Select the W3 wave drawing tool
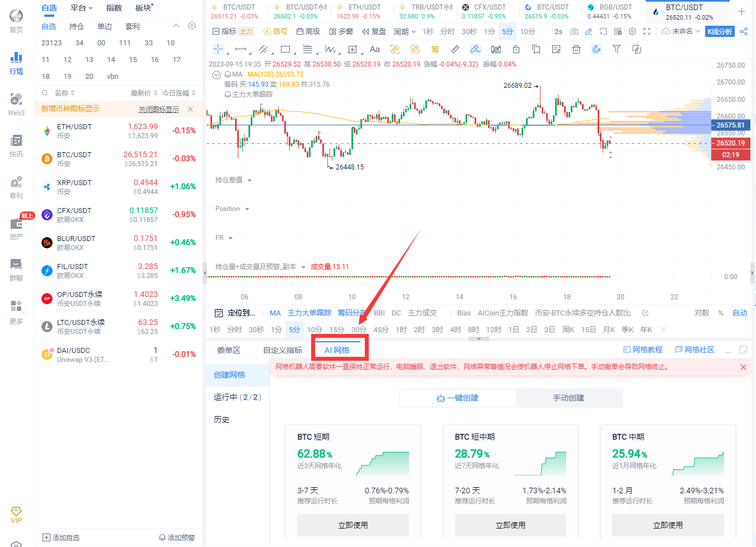This screenshot has height=547, width=756. click(330, 49)
